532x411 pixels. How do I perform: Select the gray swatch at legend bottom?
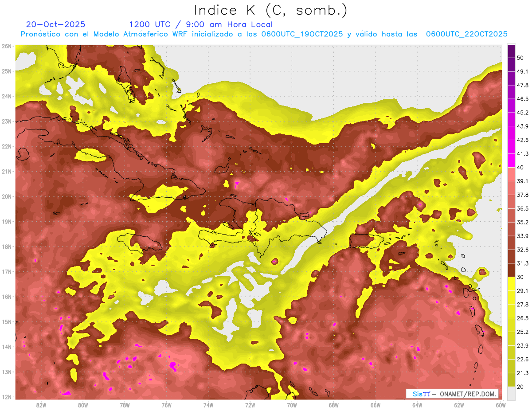pyautogui.click(x=511, y=394)
